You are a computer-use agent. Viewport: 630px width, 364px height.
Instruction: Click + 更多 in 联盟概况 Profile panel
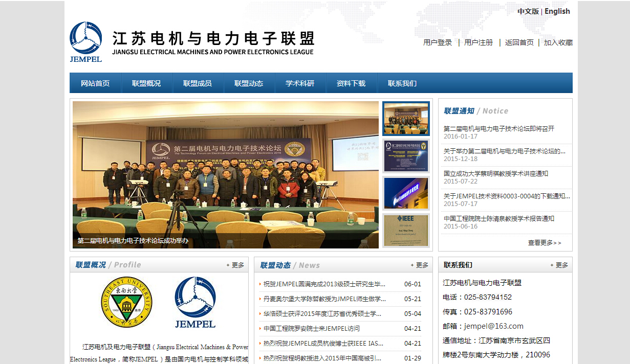coord(235,265)
